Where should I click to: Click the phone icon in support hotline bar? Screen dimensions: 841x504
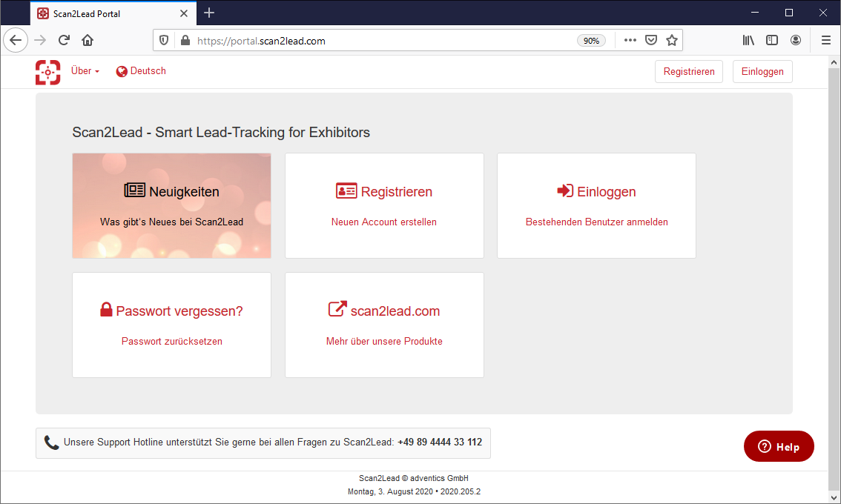[x=51, y=442]
